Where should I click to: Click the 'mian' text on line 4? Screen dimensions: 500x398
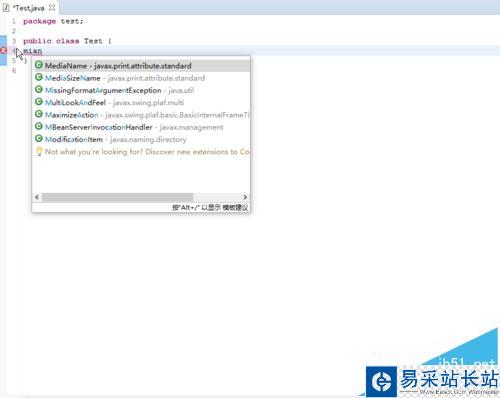pyautogui.click(x=33, y=51)
